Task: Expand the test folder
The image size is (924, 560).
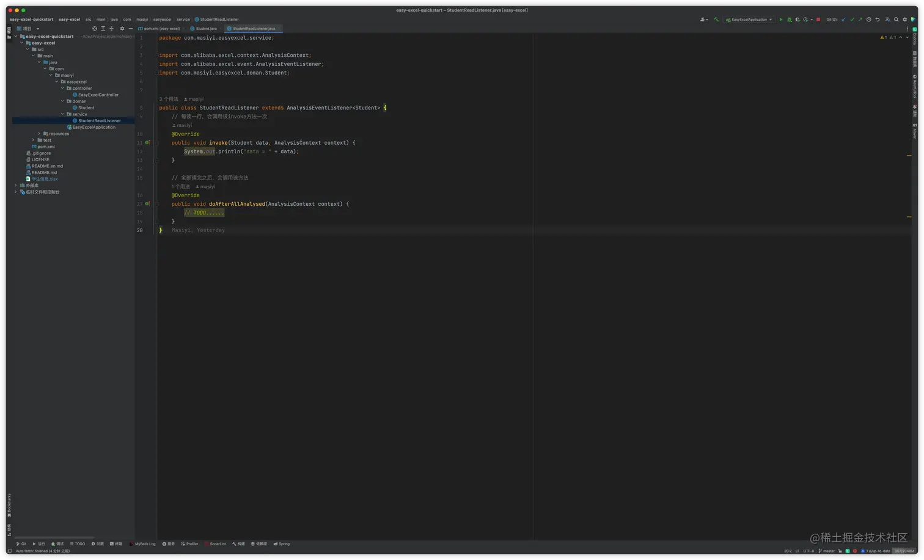Action: (33, 140)
